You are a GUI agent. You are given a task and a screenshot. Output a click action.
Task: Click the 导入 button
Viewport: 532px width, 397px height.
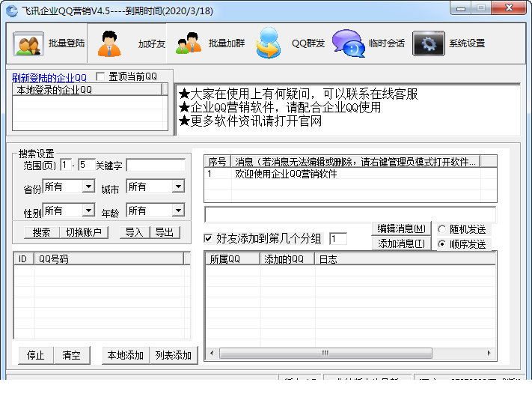click(x=135, y=232)
